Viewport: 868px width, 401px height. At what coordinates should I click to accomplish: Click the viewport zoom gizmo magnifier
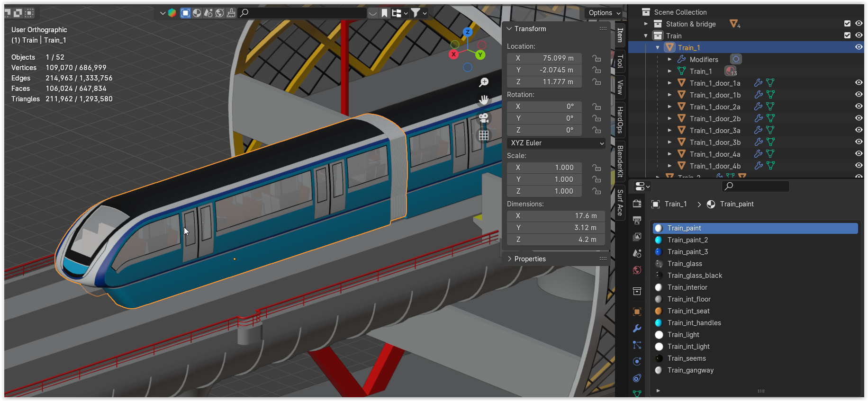point(484,82)
